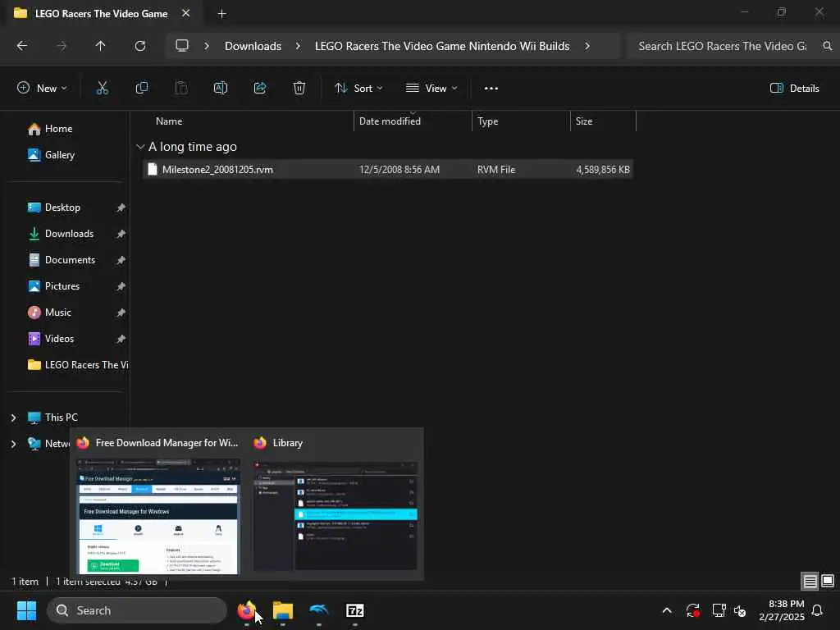Select Free Download Manager Firefox preview thumbnail
840x630 pixels.
[158, 517]
